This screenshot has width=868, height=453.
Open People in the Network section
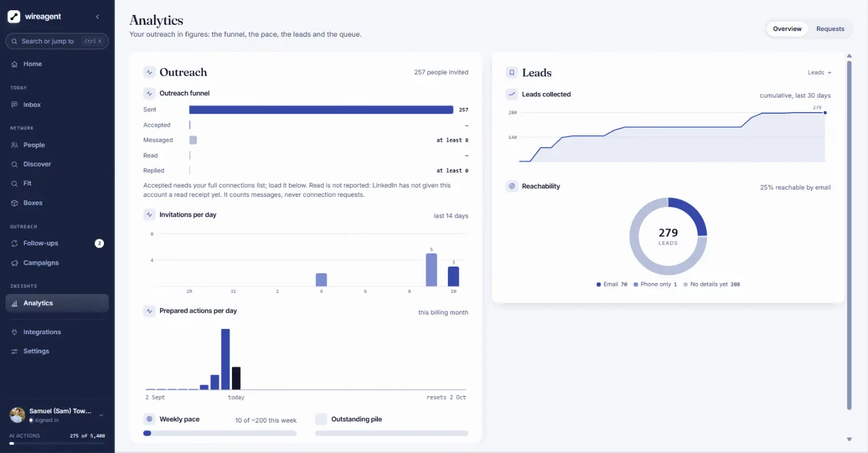coord(57,145)
